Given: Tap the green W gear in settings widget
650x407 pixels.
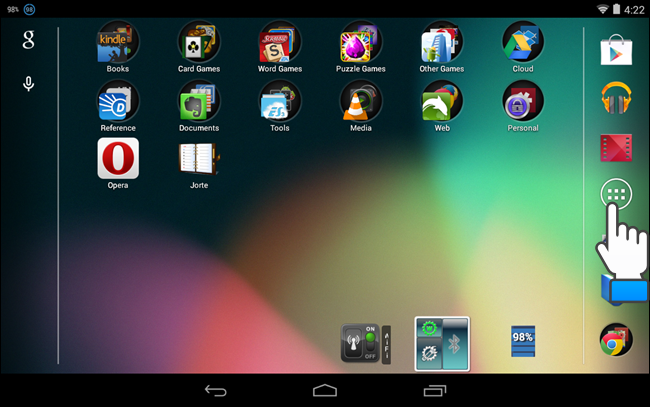Looking at the screenshot, I should [429, 328].
